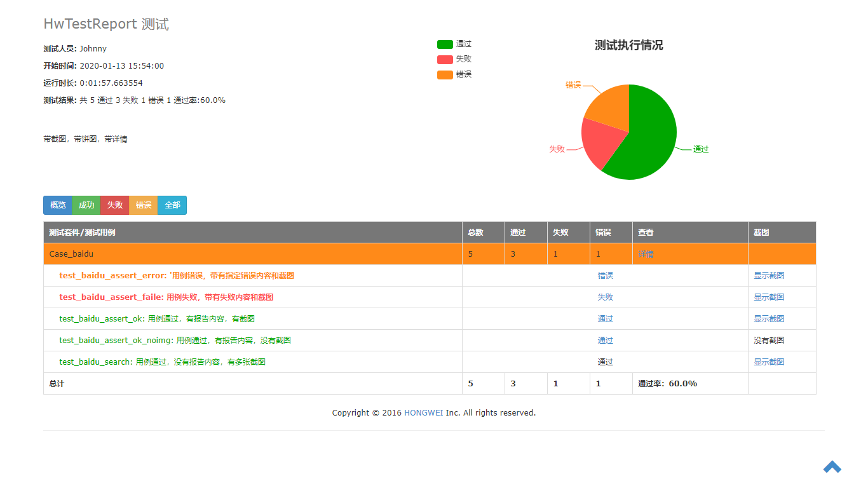868x488 pixels.
Task: Open 显示截图 for test_baidu_assert_faile
Action: click(x=769, y=297)
